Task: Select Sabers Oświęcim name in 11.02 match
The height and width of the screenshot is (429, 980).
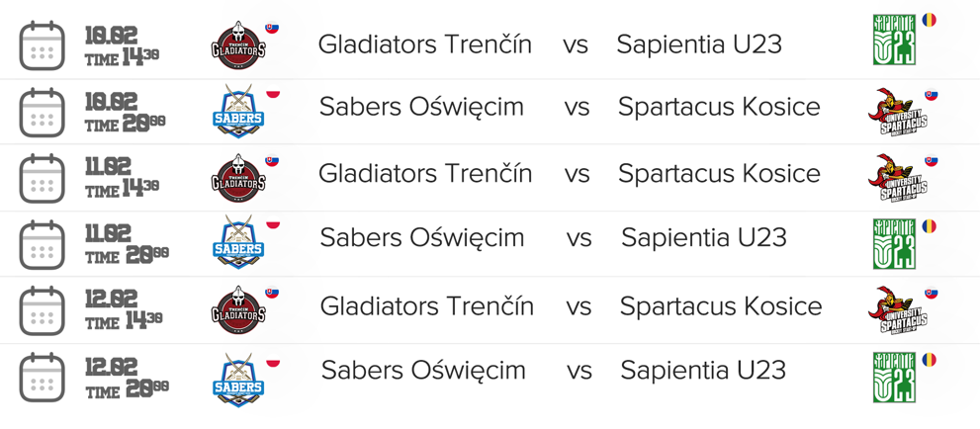Action: pos(422,238)
